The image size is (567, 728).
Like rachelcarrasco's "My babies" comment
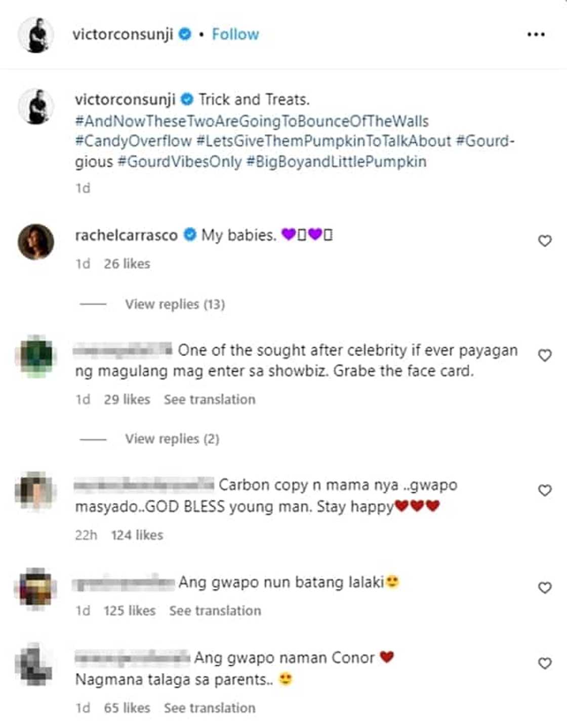click(545, 241)
